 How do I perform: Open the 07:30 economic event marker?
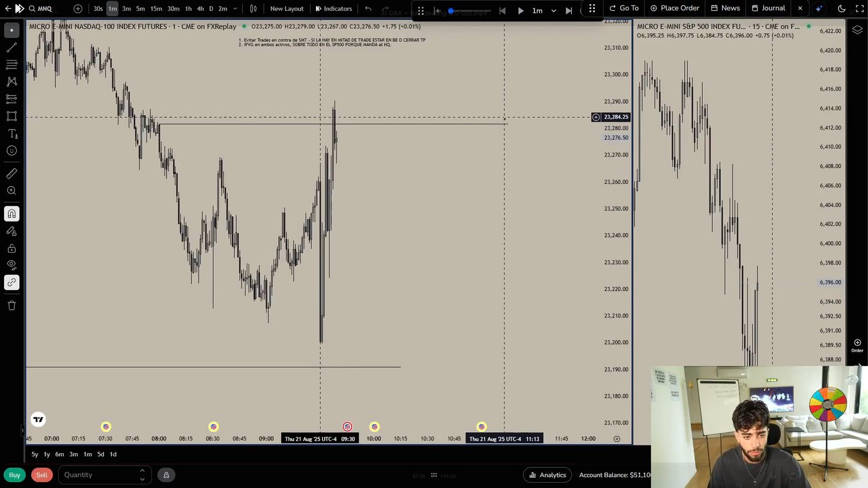click(x=106, y=427)
